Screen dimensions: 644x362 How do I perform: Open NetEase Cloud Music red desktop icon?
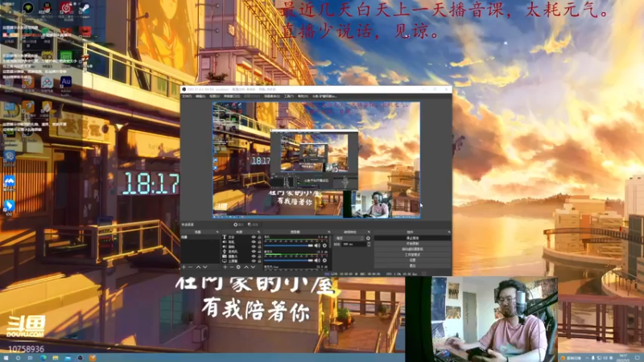(66, 9)
